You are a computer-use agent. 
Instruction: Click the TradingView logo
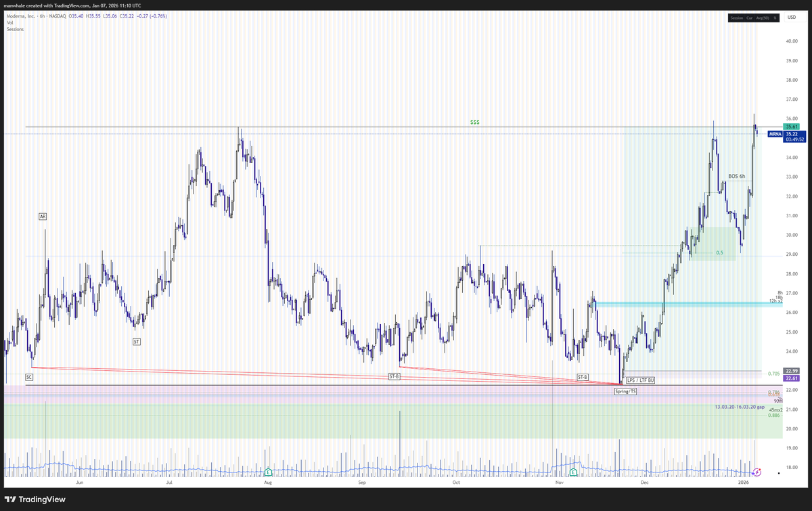37,499
